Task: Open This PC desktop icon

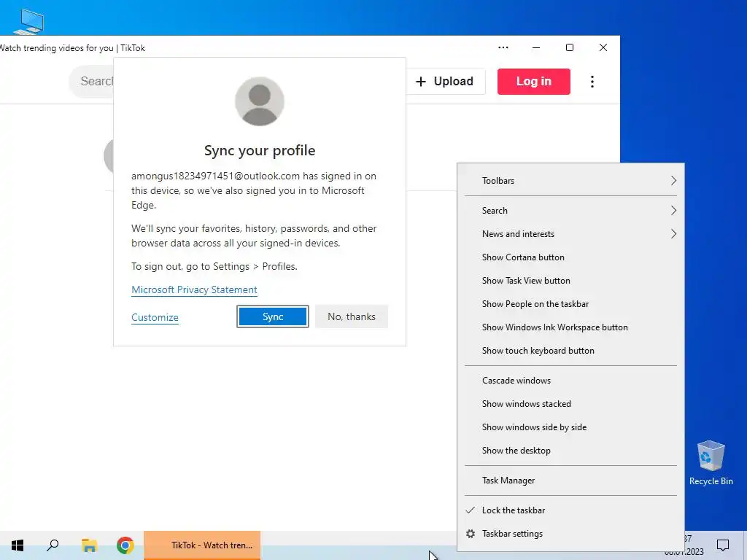Action: coord(28,21)
